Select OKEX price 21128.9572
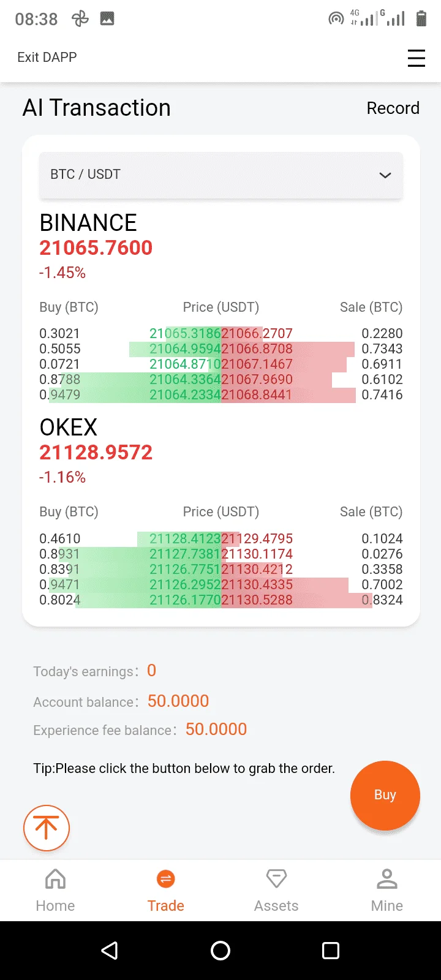Viewport: 441px width, 980px height. pyautogui.click(x=96, y=453)
